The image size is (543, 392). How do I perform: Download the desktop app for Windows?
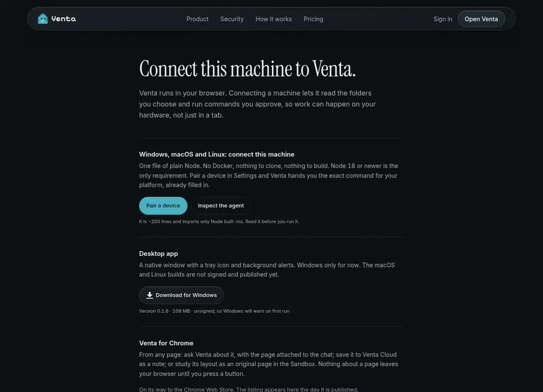click(181, 295)
